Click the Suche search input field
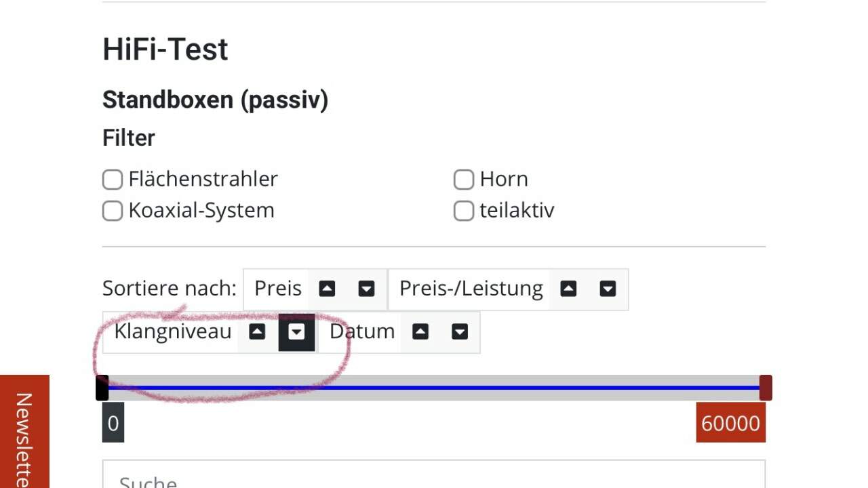 pos(434,474)
